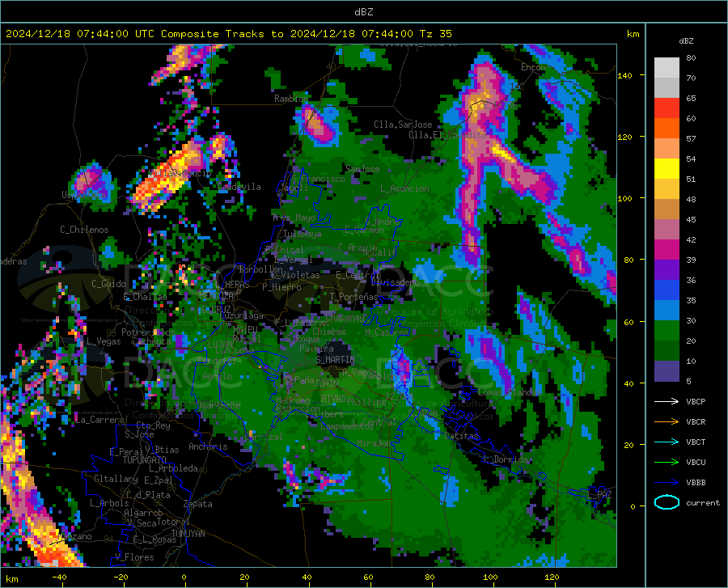The width and height of the screenshot is (728, 588).
Task: Pick the yellow swatch between 54 and 51 dBZ
Action: click(x=667, y=169)
